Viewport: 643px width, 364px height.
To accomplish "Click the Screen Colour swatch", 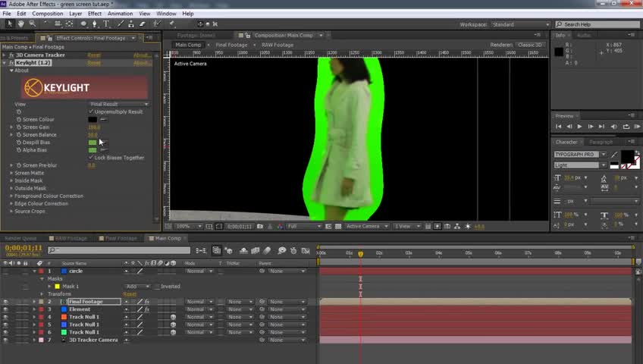I will pyautogui.click(x=93, y=119).
